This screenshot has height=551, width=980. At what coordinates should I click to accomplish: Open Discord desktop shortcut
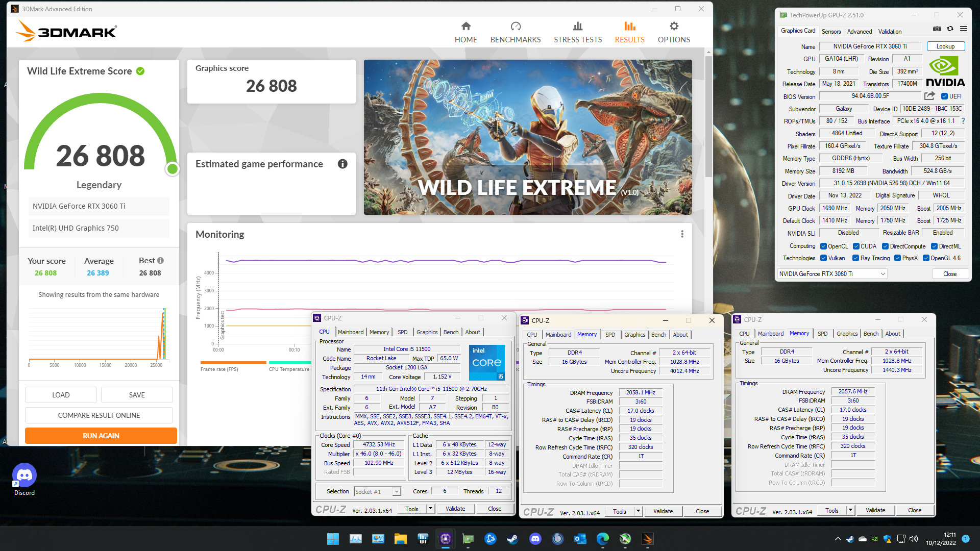pyautogui.click(x=24, y=479)
